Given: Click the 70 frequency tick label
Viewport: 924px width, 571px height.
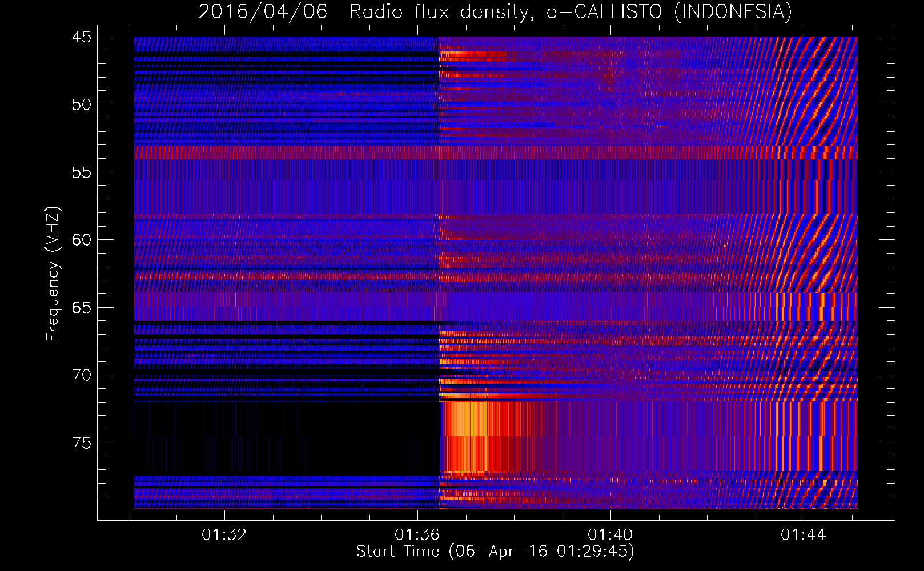Looking at the screenshot, I should [81, 375].
